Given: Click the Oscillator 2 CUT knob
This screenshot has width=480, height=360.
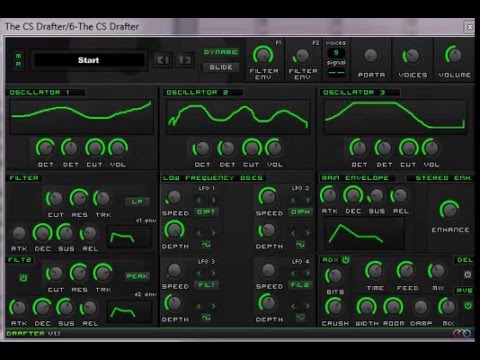Looking at the screenshot, I should click(252, 148).
